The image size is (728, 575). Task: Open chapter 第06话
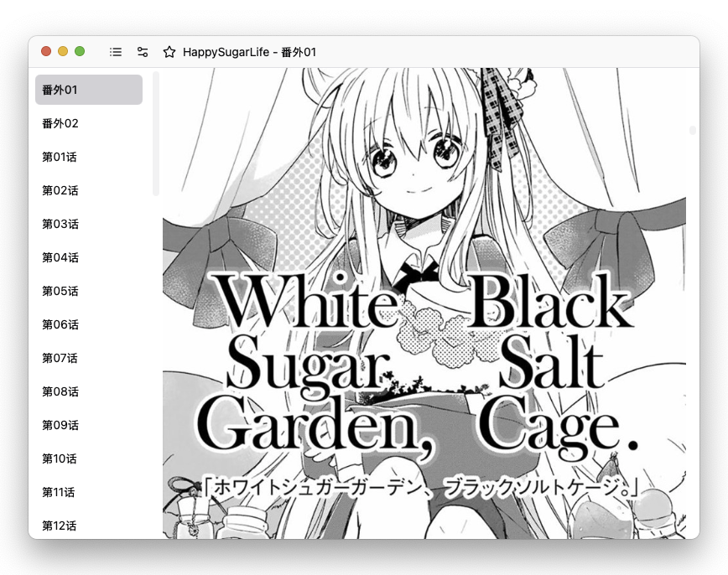tap(89, 324)
